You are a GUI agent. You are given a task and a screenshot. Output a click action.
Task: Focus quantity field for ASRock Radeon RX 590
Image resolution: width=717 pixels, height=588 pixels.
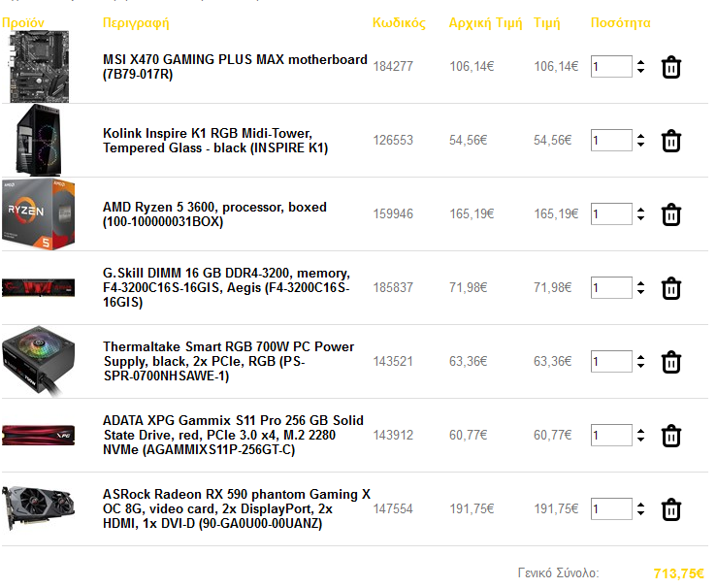[x=611, y=508]
